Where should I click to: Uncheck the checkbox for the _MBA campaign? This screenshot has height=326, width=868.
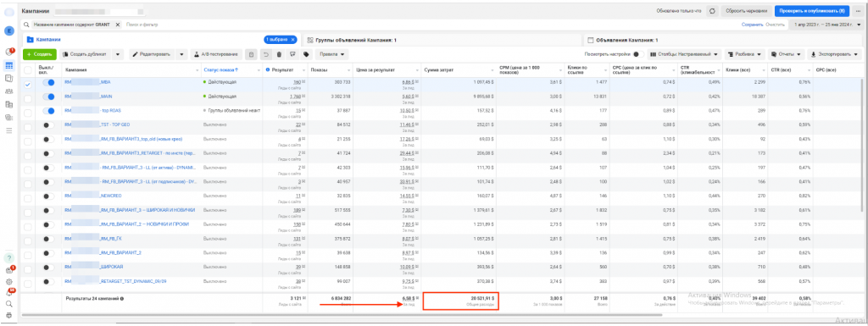point(28,84)
